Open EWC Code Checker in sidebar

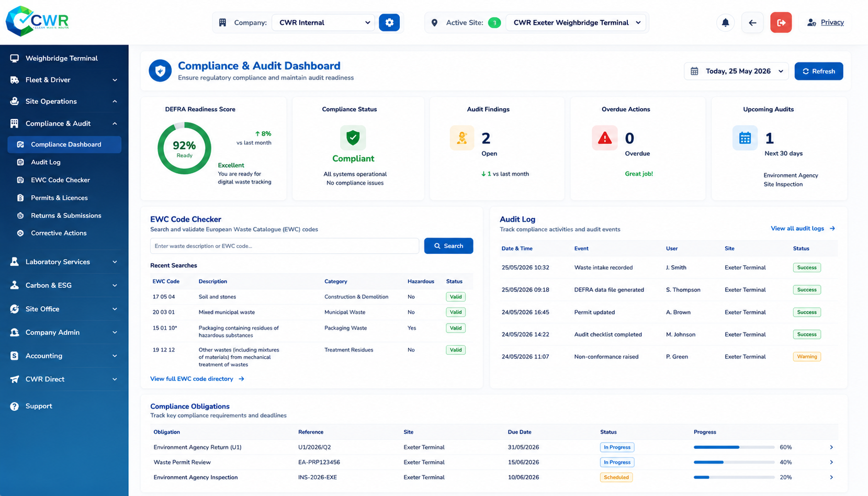click(x=60, y=180)
